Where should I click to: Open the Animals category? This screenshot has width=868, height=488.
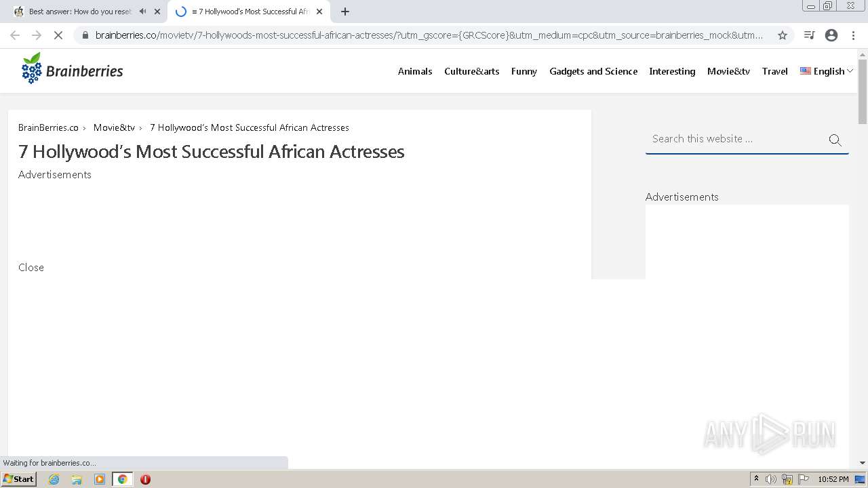coord(415,71)
